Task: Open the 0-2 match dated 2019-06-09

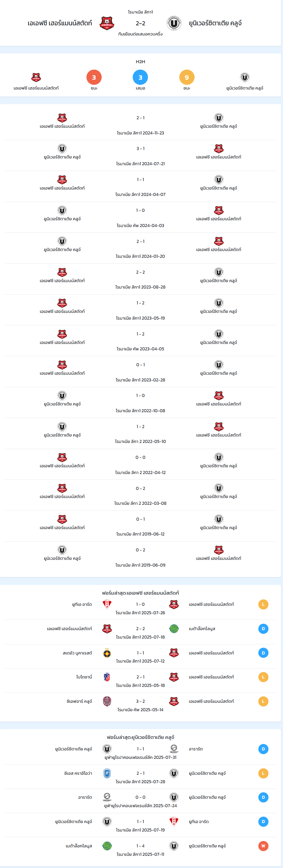Action: click(140, 557)
